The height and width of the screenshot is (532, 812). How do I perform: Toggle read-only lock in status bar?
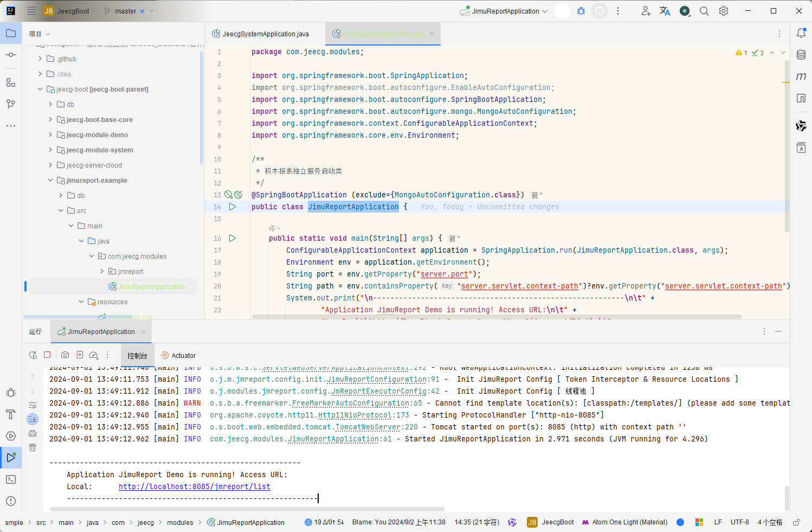[796, 522]
